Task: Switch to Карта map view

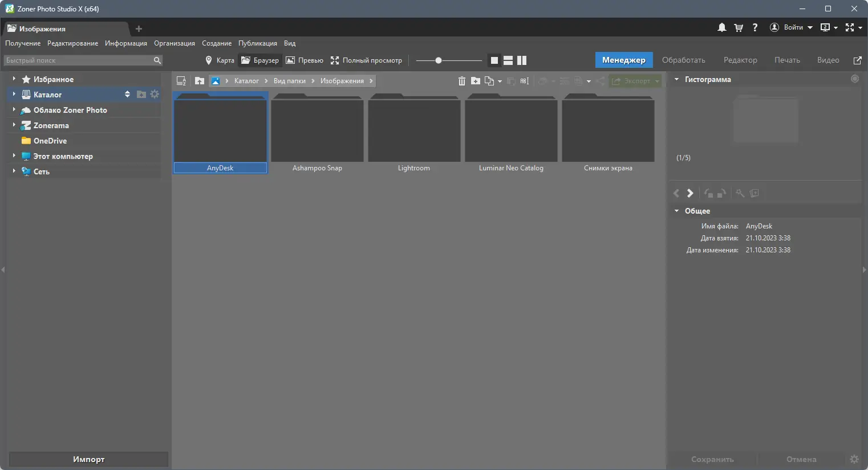Action: [x=220, y=60]
